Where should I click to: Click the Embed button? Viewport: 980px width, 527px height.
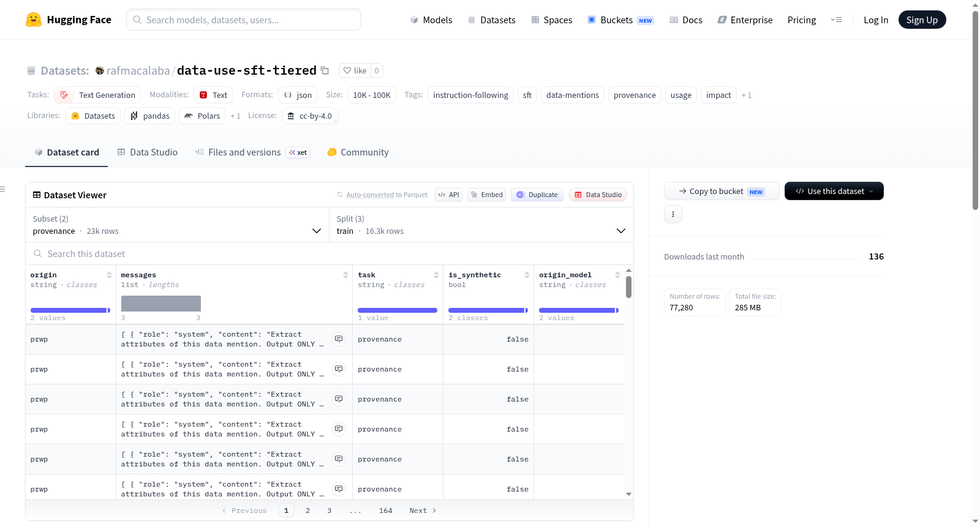pyautogui.click(x=487, y=195)
